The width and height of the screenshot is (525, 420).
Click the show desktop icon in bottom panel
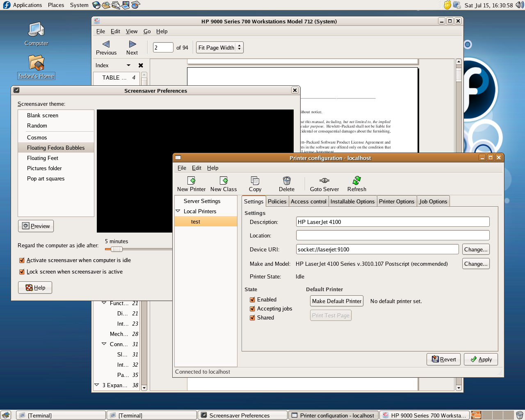coord(6,415)
